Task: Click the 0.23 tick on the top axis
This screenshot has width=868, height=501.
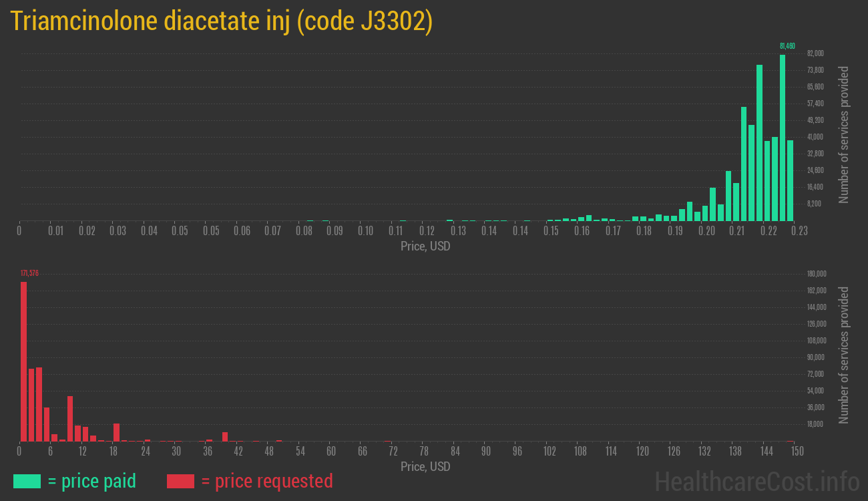Action: (799, 230)
